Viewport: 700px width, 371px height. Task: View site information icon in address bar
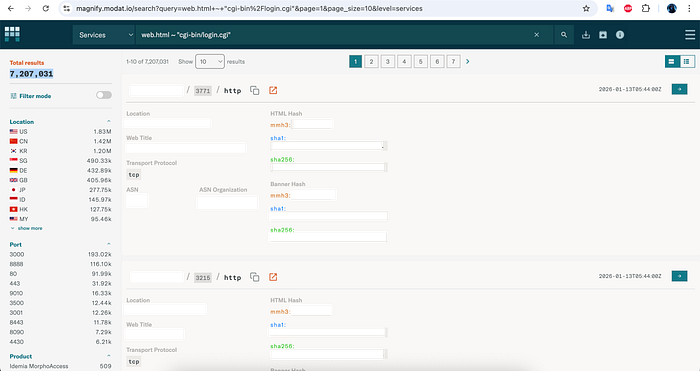[66, 8]
